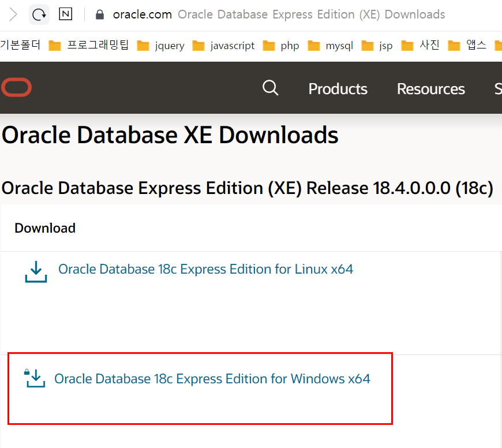Screen dimensions: 502x448
Task: Open Oracle Database 18c Windows x64 link
Action: pyautogui.click(x=212, y=379)
